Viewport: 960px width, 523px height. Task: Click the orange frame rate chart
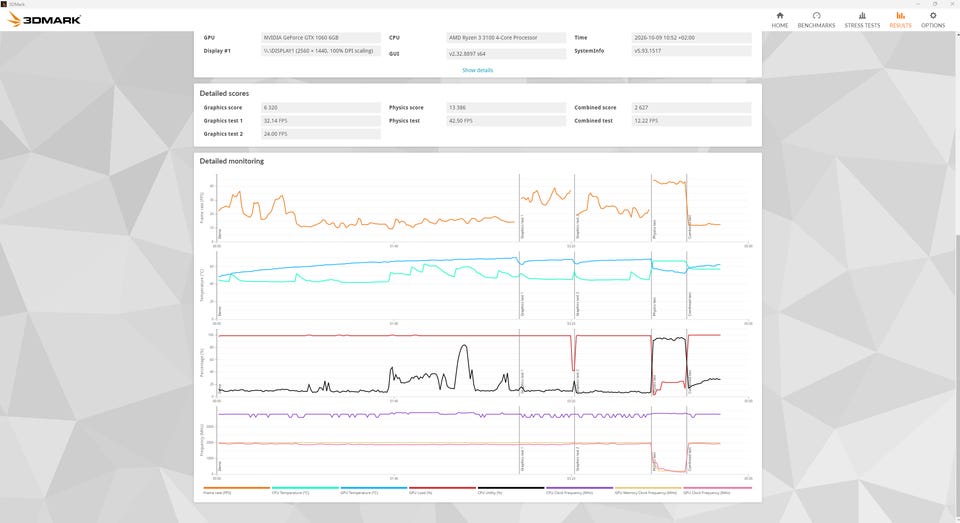[x=482, y=208]
